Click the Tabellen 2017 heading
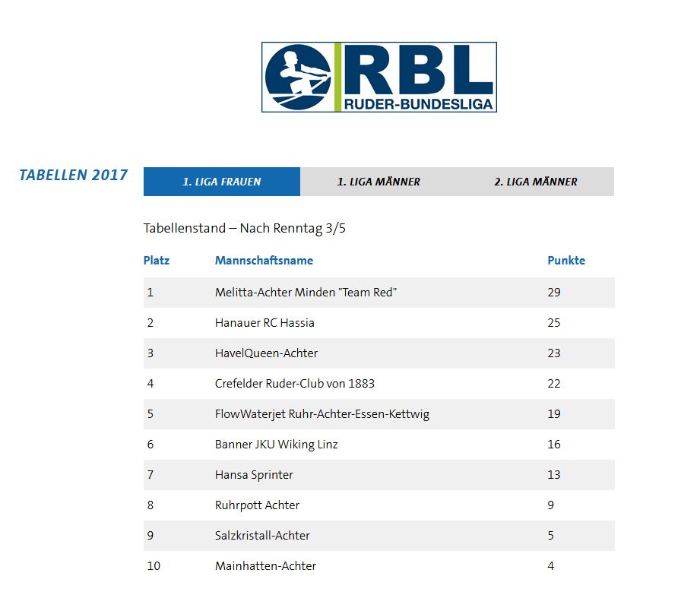This screenshot has width=700, height=592. 73,176
